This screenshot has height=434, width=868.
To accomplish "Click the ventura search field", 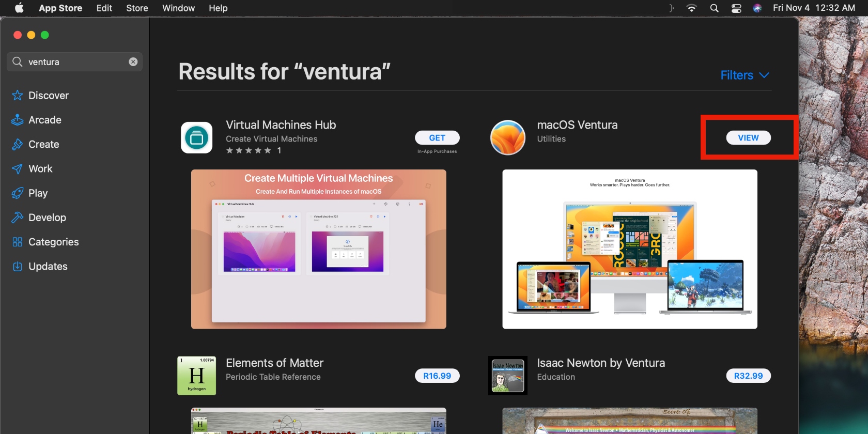I will 75,62.
